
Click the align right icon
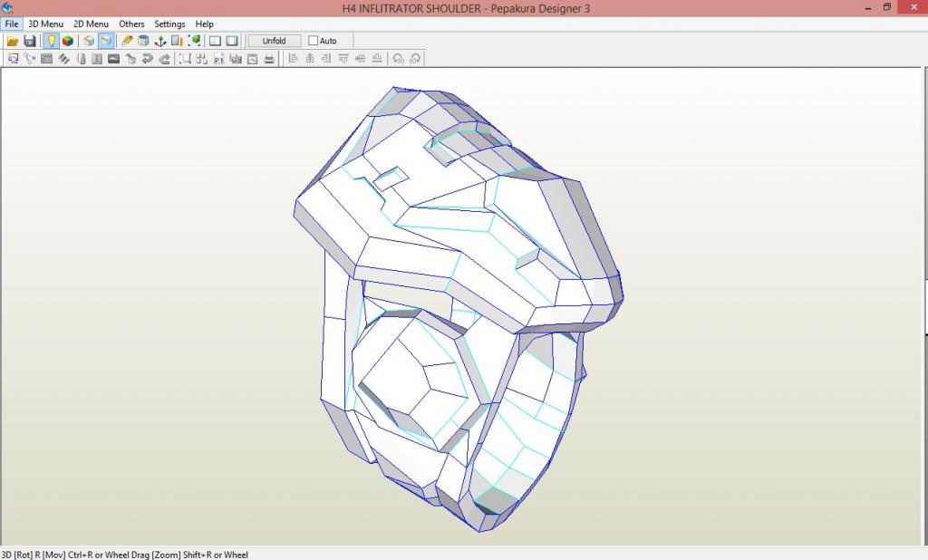(x=326, y=59)
